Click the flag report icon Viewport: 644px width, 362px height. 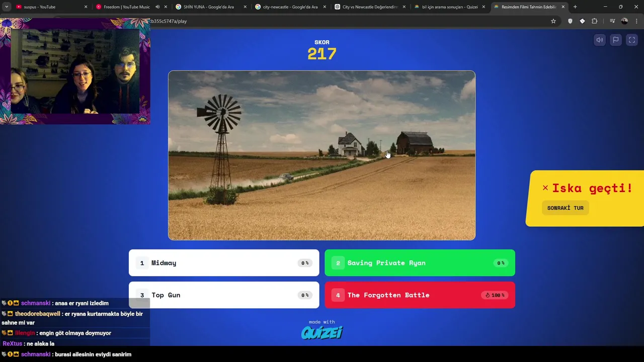click(616, 40)
